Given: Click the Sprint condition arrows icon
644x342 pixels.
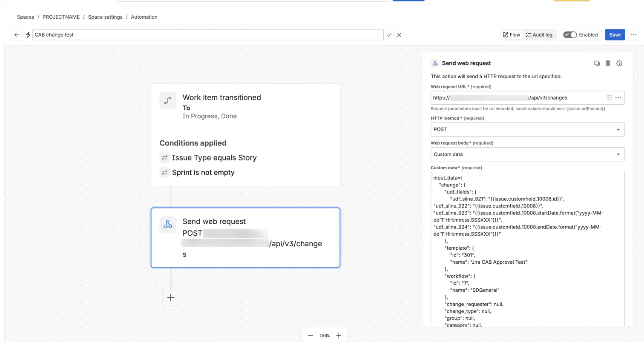Looking at the screenshot, I should click(164, 173).
